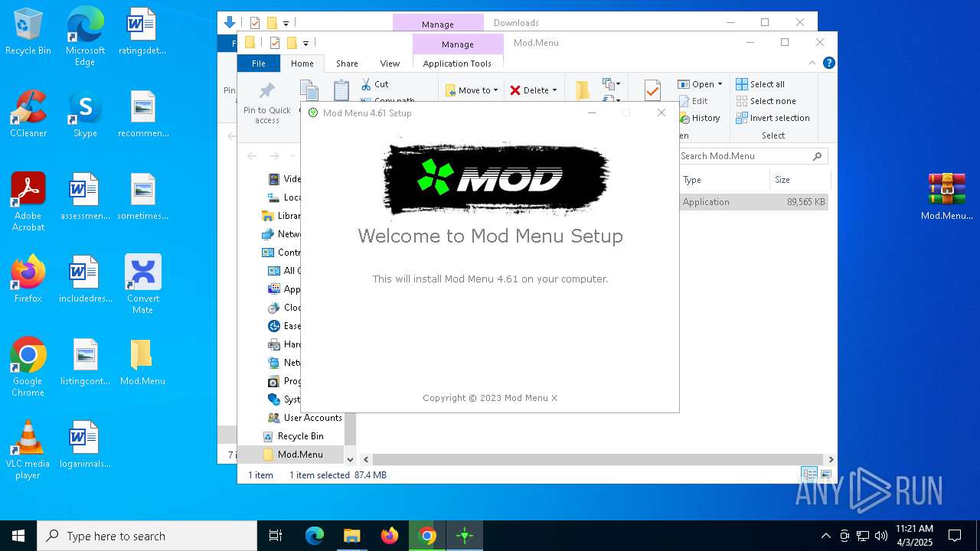Close the Mod Menu 4.61 Setup window
Screen dimensions: 980x551
tap(661, 112)
